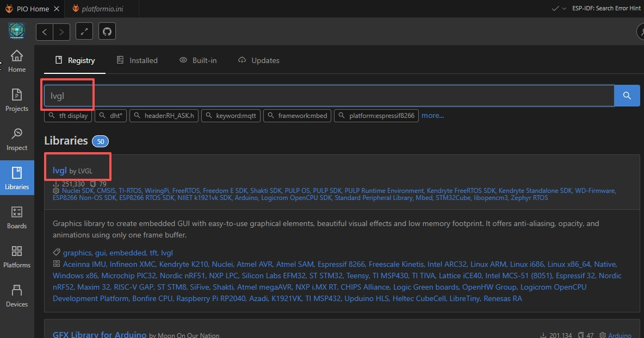This screenshot has height=338, width=644.
Task: Click the 'gui' keyword tag
Action: [100, 253]
